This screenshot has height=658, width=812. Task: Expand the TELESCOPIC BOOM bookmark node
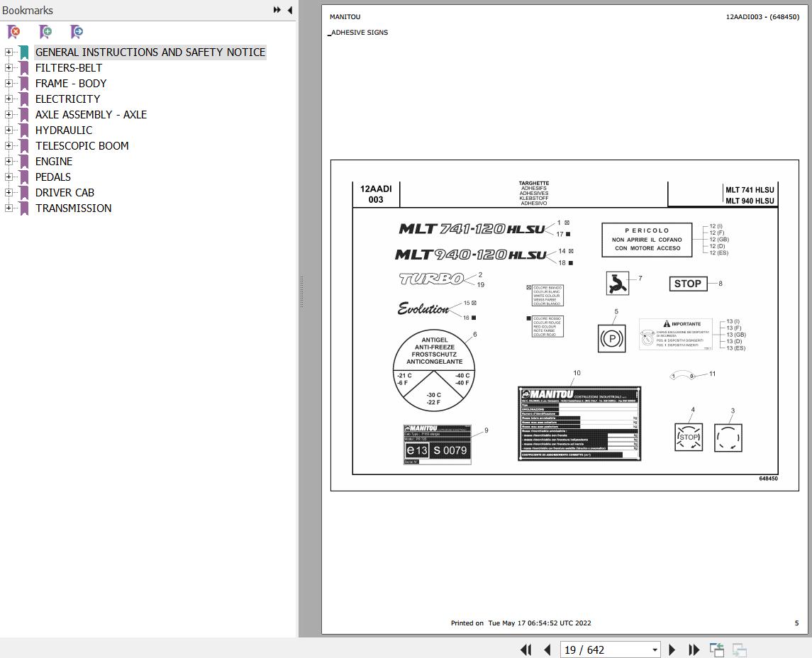[x=9, y=146]
